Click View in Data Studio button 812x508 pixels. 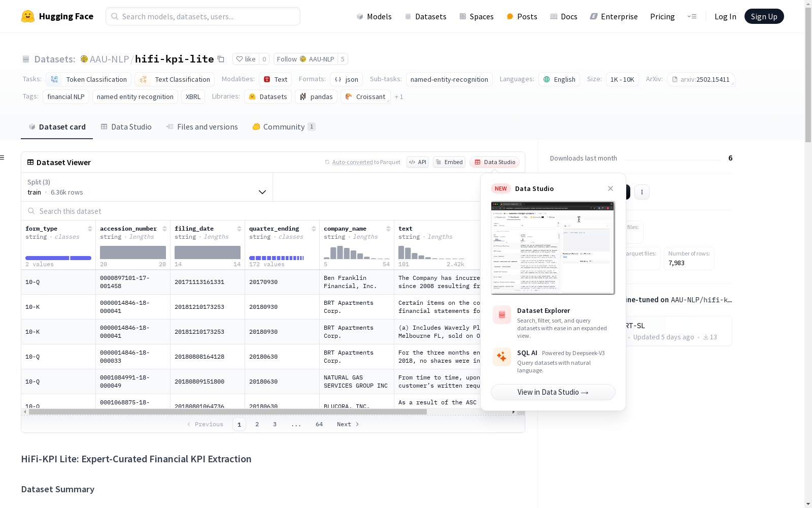tap(553, 392)
